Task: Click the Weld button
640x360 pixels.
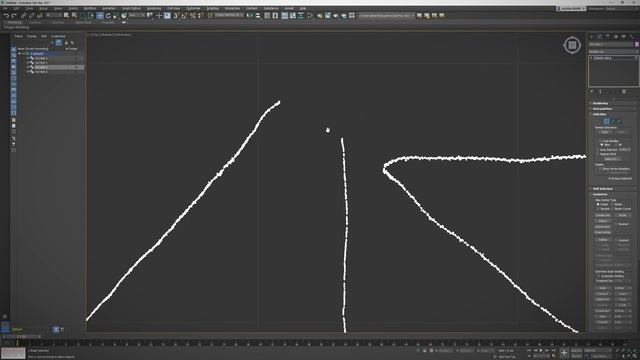Action: click(x=602, y=288)
